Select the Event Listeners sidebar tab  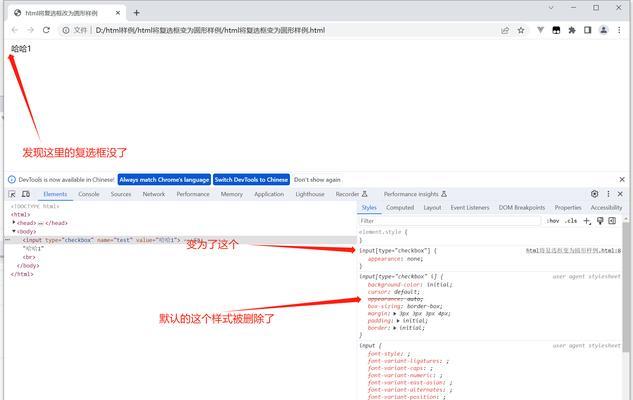pyautogui.click(x=470, y=207)
